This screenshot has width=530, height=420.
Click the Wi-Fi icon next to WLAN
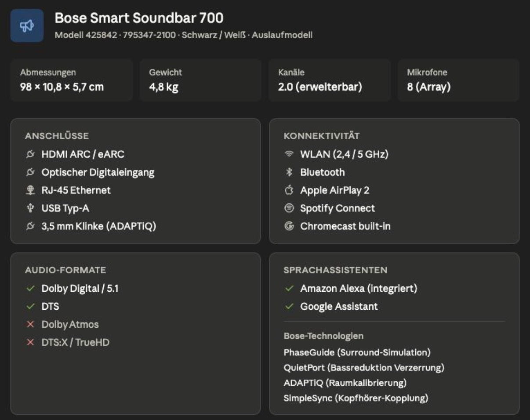coord(289,154)
